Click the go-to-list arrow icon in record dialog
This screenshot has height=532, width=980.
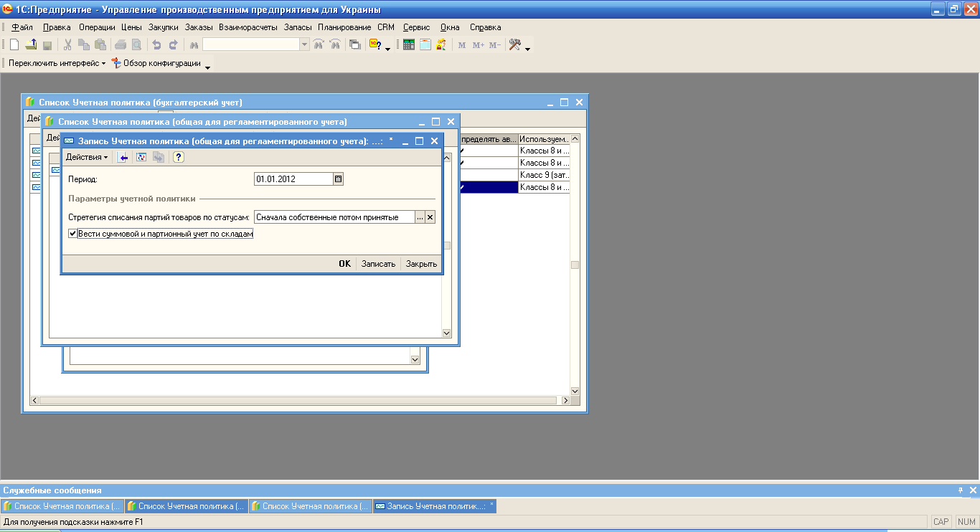coord(123,157)
